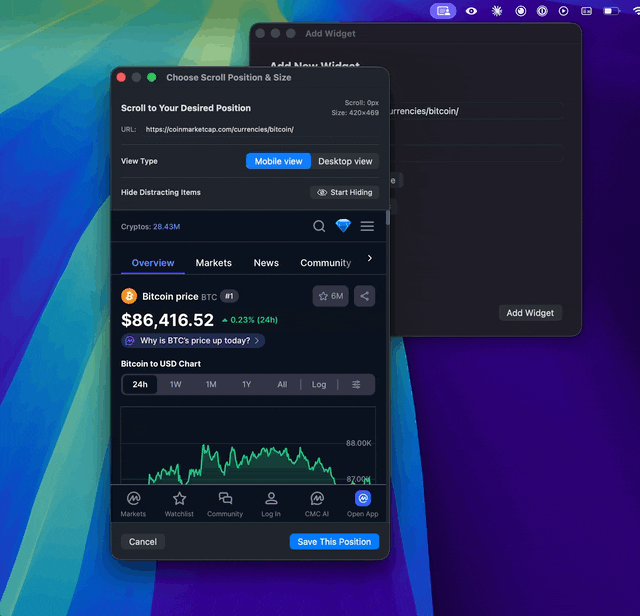The height and width of the screenshot is (616, 640).
Task: Click the 'Size: 420x469' readout
Action: [x=355, y=113]
